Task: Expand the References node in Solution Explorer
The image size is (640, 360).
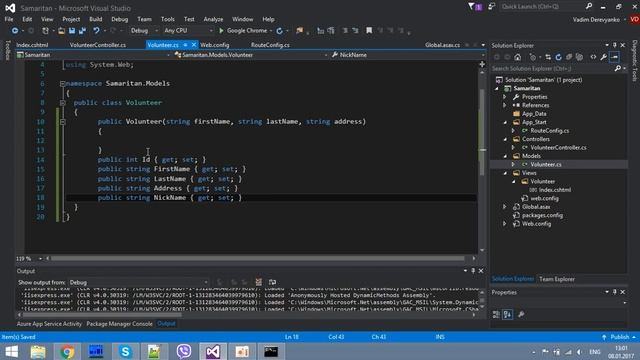Action: pyautogui.click(x=504, y=105)
